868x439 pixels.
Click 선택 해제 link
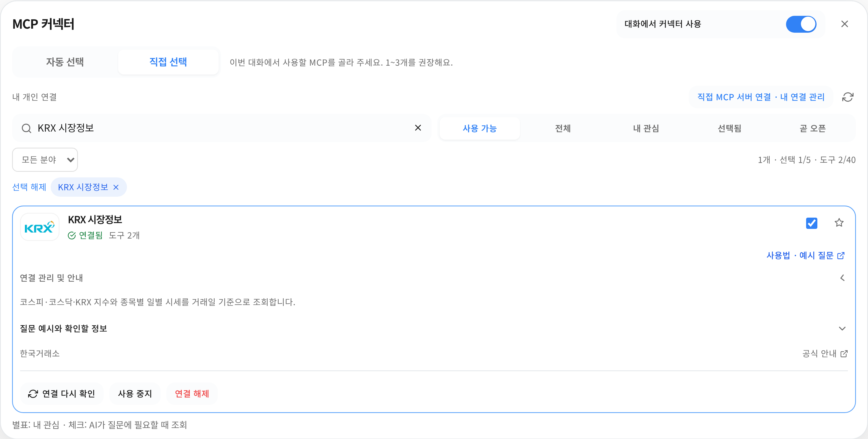[x=29, y=187]
